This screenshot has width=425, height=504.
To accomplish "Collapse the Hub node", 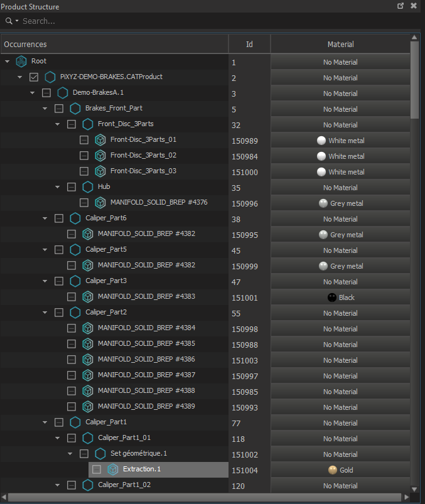I will pos(57,187).
